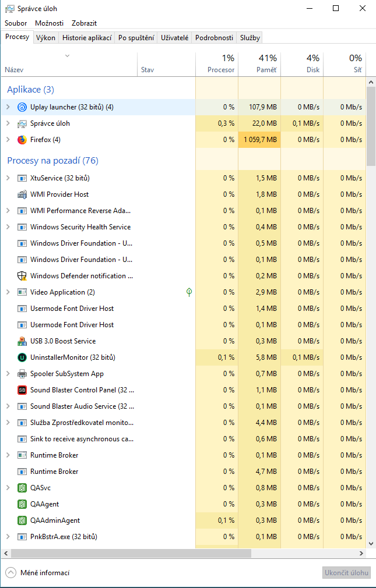This screenshot has width=376, height=588.
Task: Click the horizontal scrollbar thumb
Action: 128,553
